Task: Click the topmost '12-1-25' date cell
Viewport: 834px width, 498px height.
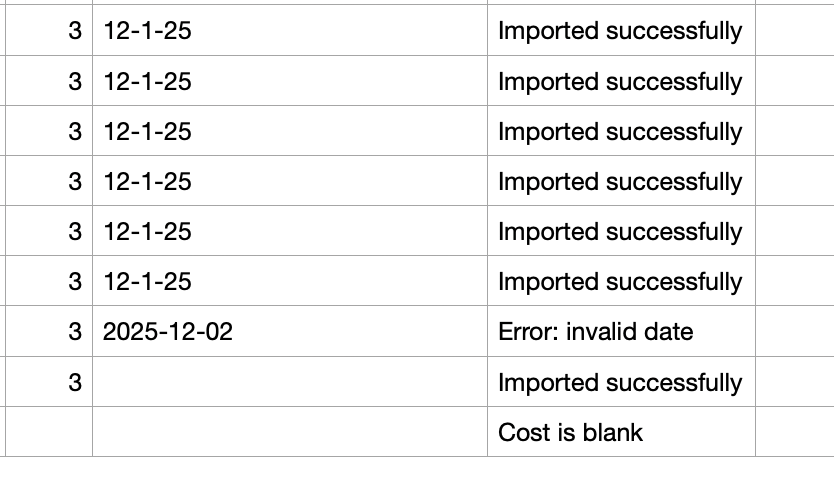Action: (147, 31)
